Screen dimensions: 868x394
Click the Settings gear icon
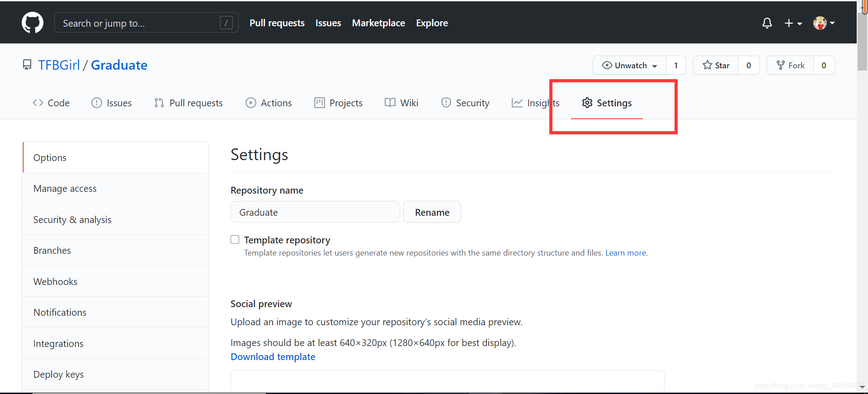(x=587, y=103)
